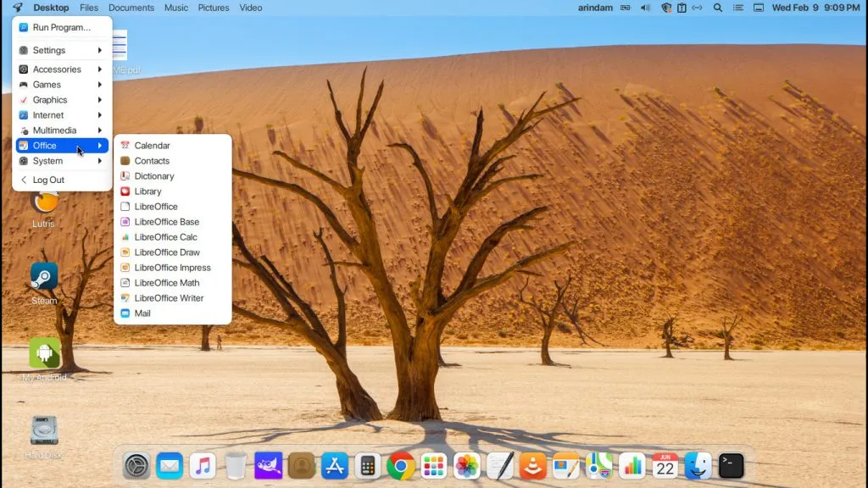The height and width of the screenshot is (488, 868).
Task: Open Calendar from the Office submenu
Action: 153,145
